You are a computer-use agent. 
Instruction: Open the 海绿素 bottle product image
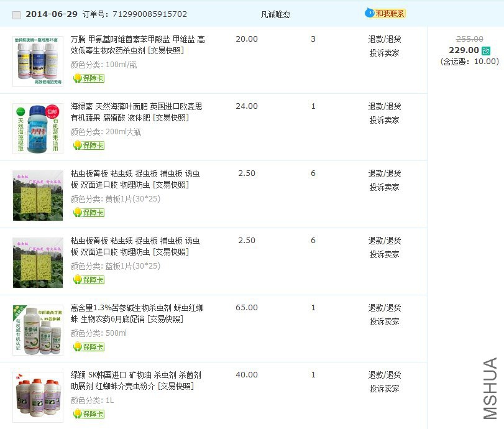[x=38, y=128]
